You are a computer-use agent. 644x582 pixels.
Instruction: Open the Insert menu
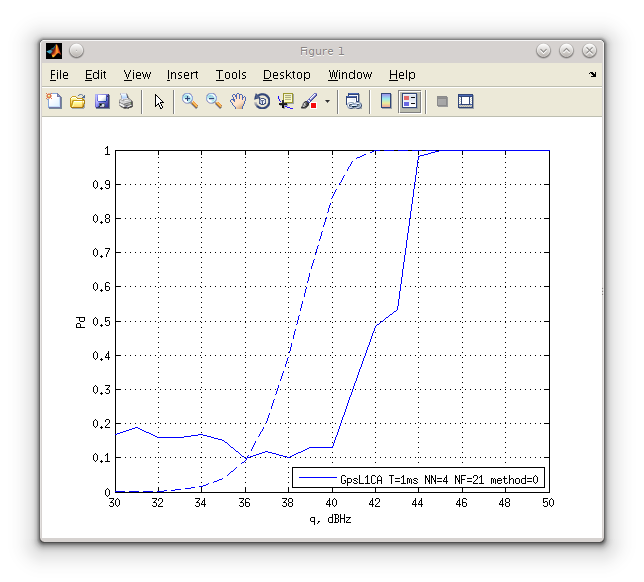point(182,75)
